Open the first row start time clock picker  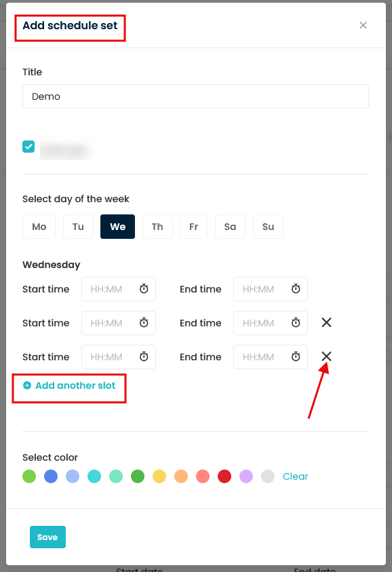tap(144, 289)
